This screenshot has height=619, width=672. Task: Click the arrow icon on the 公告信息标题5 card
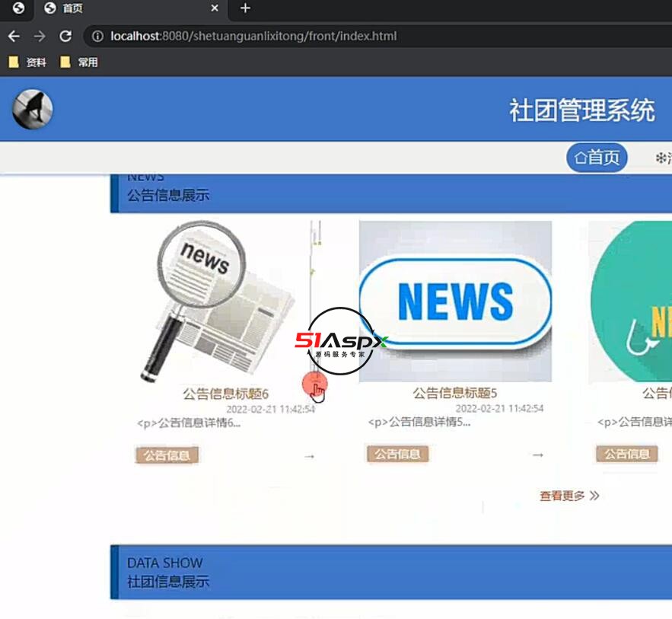pos(538,455)
